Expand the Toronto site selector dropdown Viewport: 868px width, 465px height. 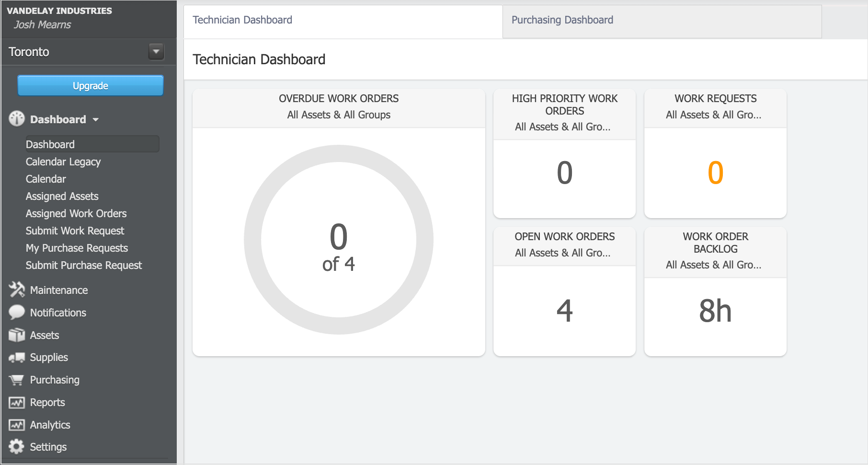tap(156, 51)
